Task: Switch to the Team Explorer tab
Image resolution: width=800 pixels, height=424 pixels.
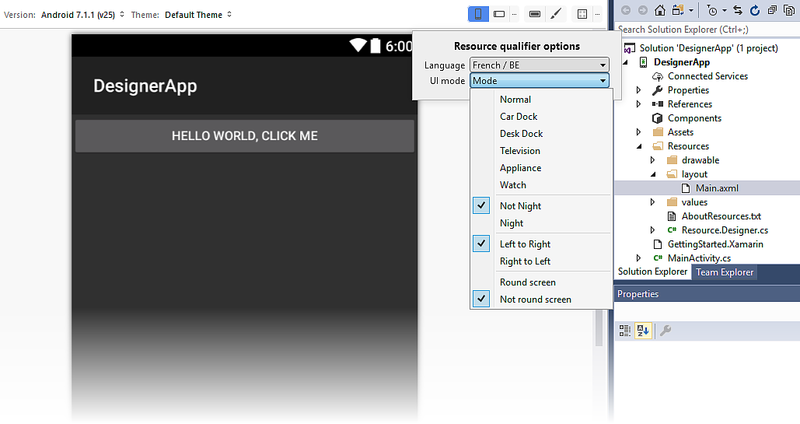Action: pyautogui.click(x=724, y=272)
